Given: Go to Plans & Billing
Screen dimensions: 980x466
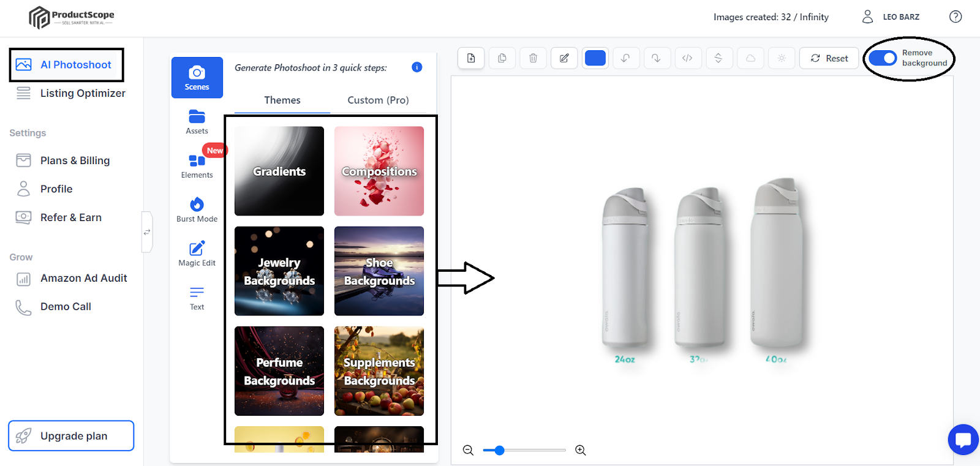Looking at the screenshot, I should 64,160.
